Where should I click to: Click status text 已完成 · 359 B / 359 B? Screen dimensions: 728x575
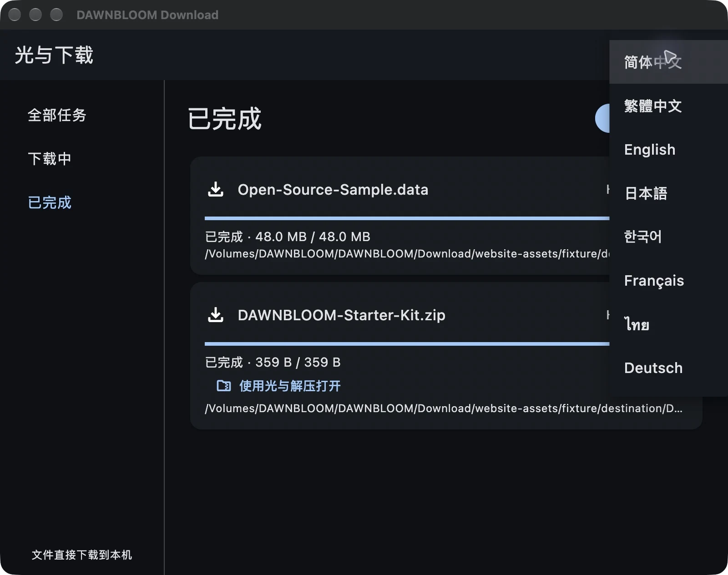tap(273, 362)
